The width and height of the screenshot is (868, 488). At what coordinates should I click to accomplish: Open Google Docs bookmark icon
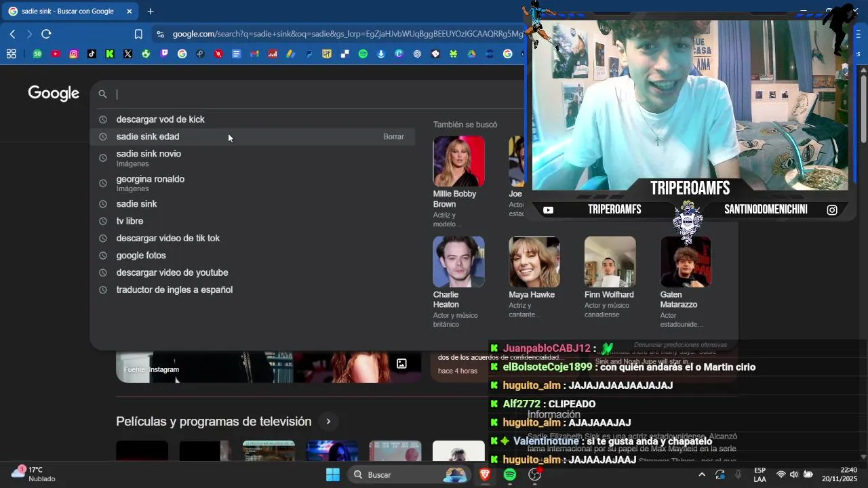[236, 54]
